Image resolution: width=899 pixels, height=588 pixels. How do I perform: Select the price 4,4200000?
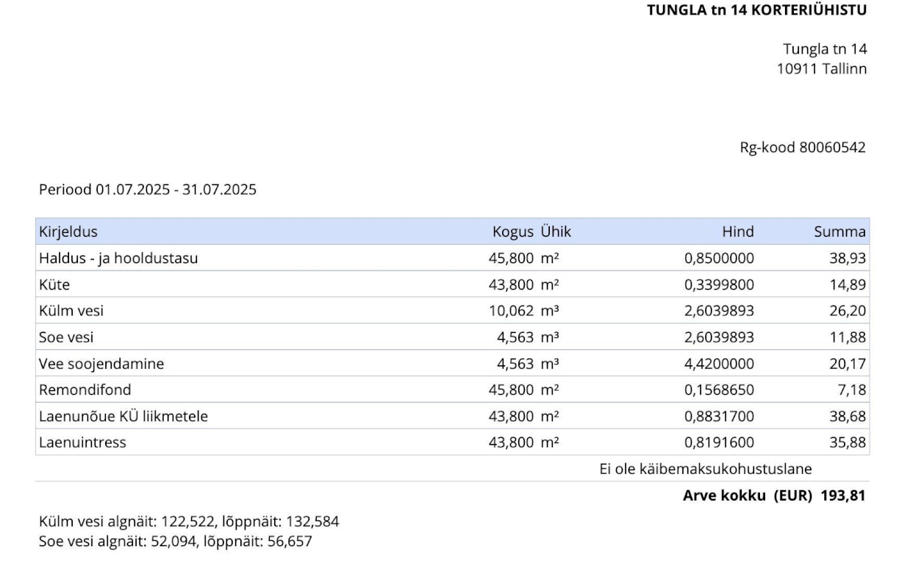[x=719, y=364]
